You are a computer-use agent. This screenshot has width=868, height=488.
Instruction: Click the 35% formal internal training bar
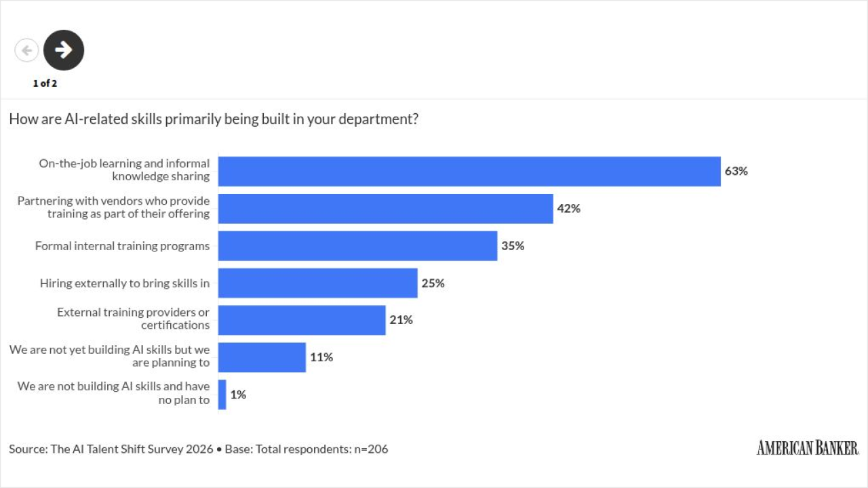pos(358,246)
